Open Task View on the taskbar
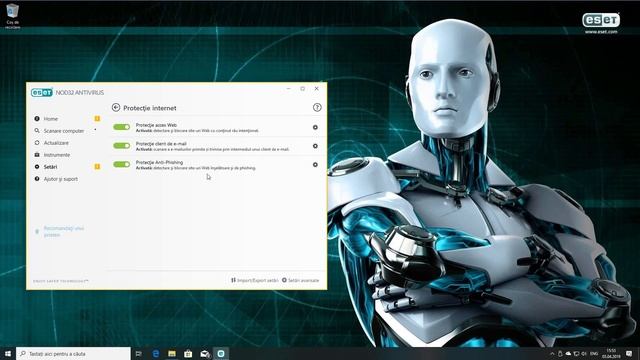 pyautogui.click(x=139, y=353)
